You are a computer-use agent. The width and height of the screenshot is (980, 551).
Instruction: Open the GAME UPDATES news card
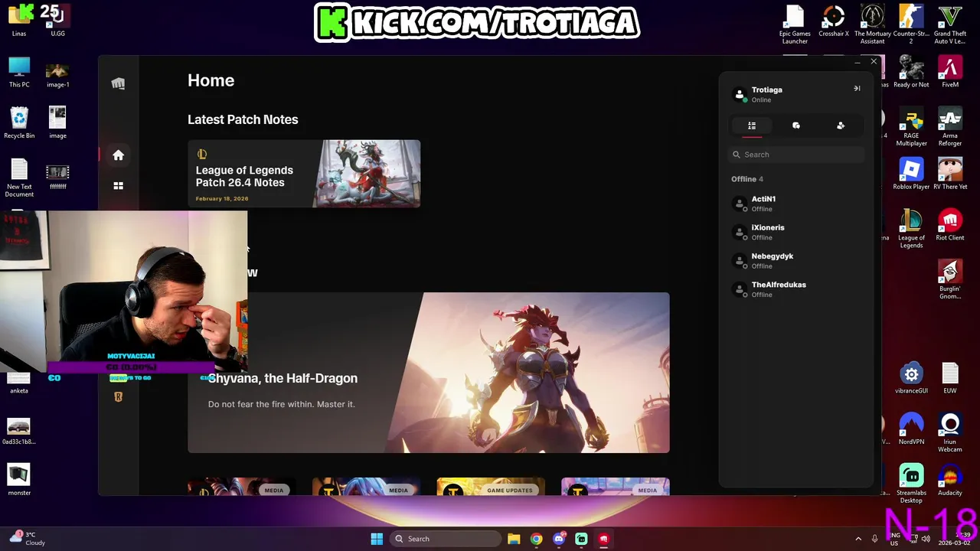(491, 487)
